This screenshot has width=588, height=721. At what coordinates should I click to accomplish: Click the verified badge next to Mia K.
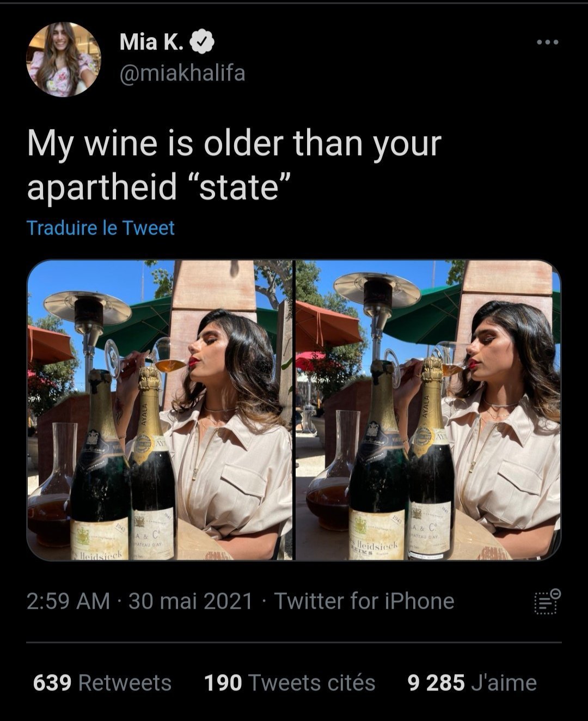click(x=204, y=42)
